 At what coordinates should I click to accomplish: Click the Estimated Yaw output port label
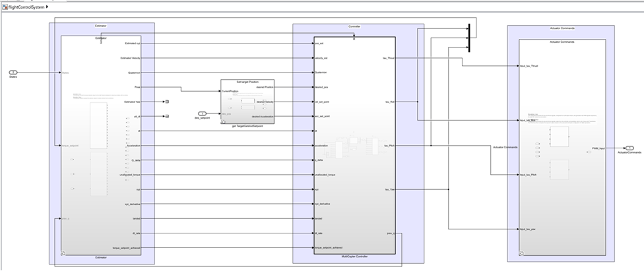pyautogui.click(x=132, y=102)
